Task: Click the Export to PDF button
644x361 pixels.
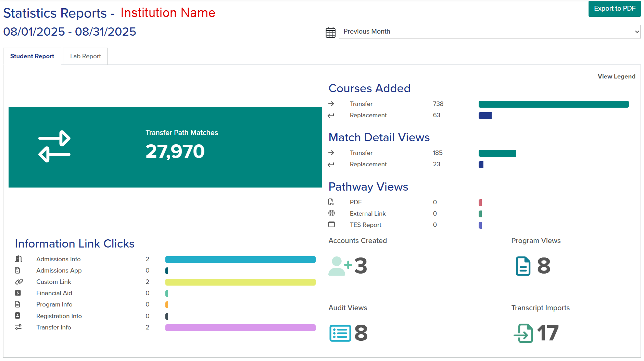Action: click(x=614, y=9)
